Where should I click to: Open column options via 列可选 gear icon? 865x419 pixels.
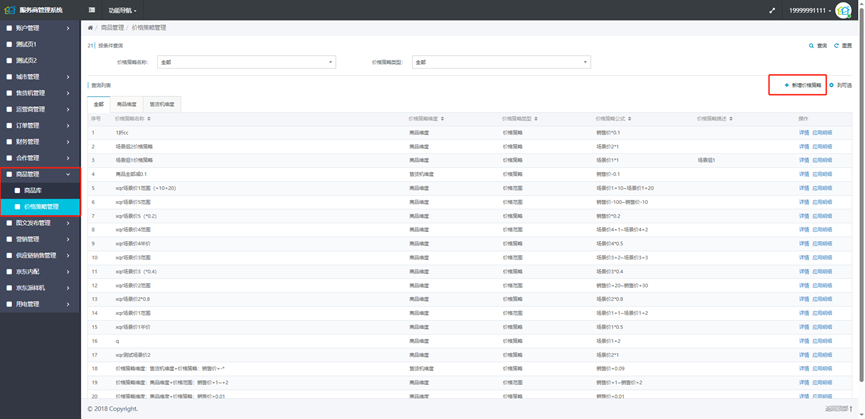tap(831, 85)
